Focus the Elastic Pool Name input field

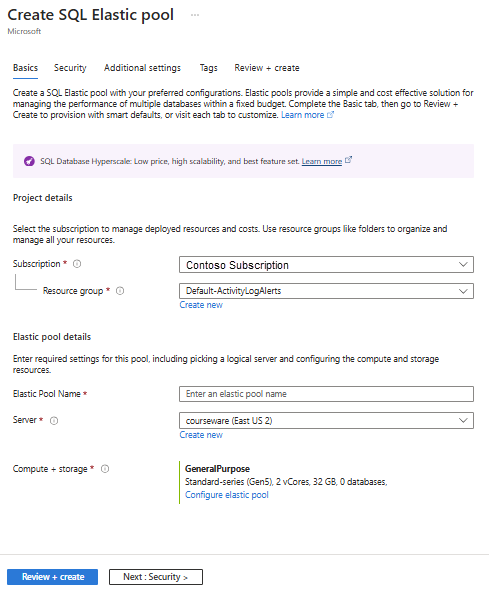(x=326, y=394)
